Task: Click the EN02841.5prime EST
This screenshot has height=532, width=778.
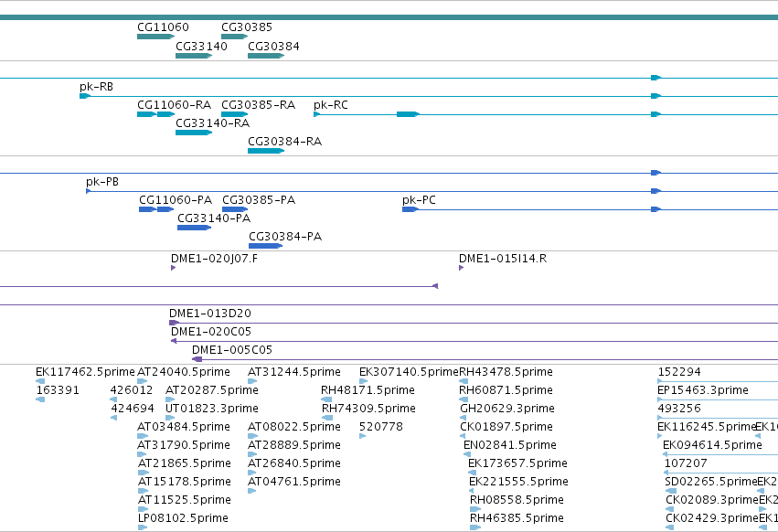Action: pos(467,455)
